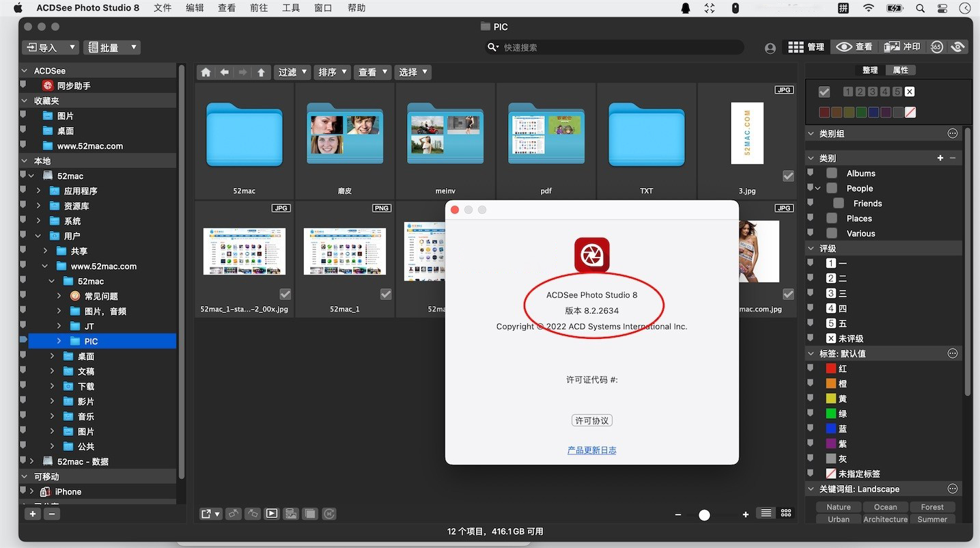Click the thumbnail size slider handle
The height and width of the screenshot is (548, 980).
click(x=704, y=515)
